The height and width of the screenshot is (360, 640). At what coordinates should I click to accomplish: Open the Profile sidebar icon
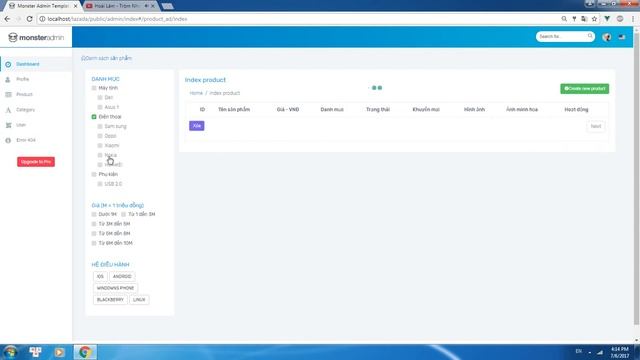[8, 79]
